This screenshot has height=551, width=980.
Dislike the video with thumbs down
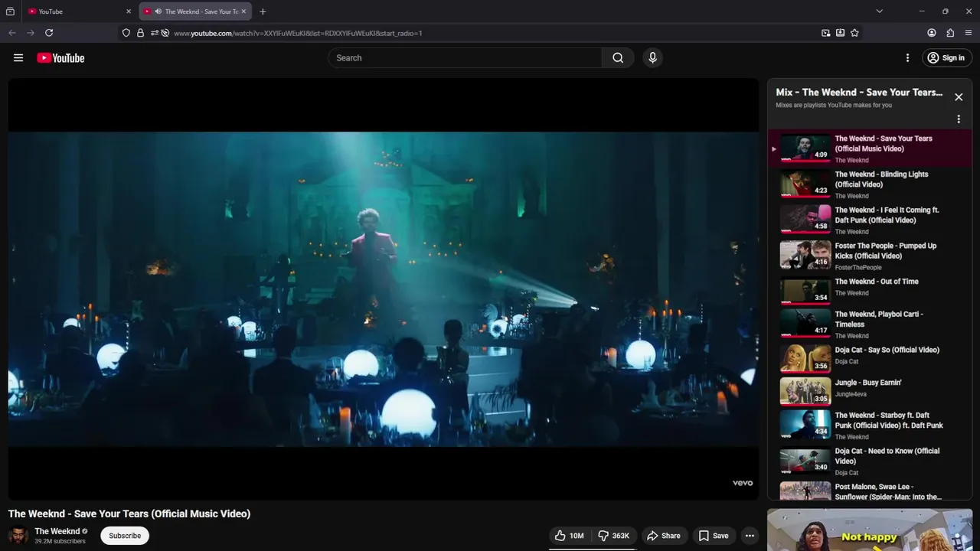[x=613, y=536]
